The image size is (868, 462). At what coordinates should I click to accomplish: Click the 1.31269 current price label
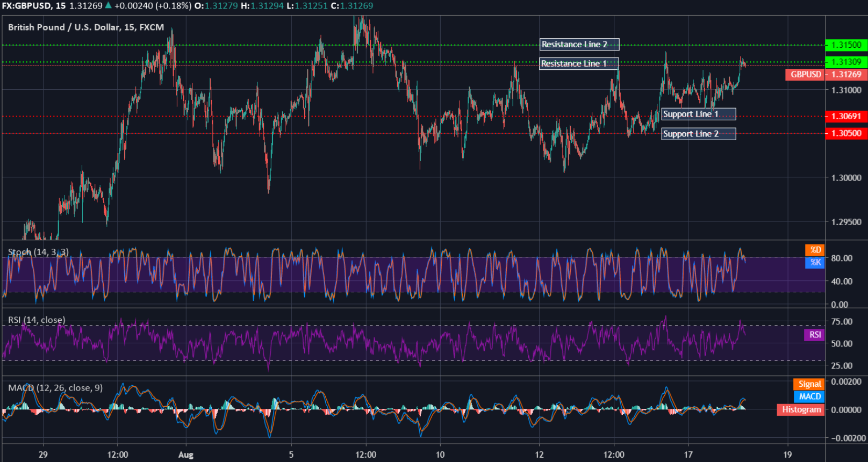(847, 75)
